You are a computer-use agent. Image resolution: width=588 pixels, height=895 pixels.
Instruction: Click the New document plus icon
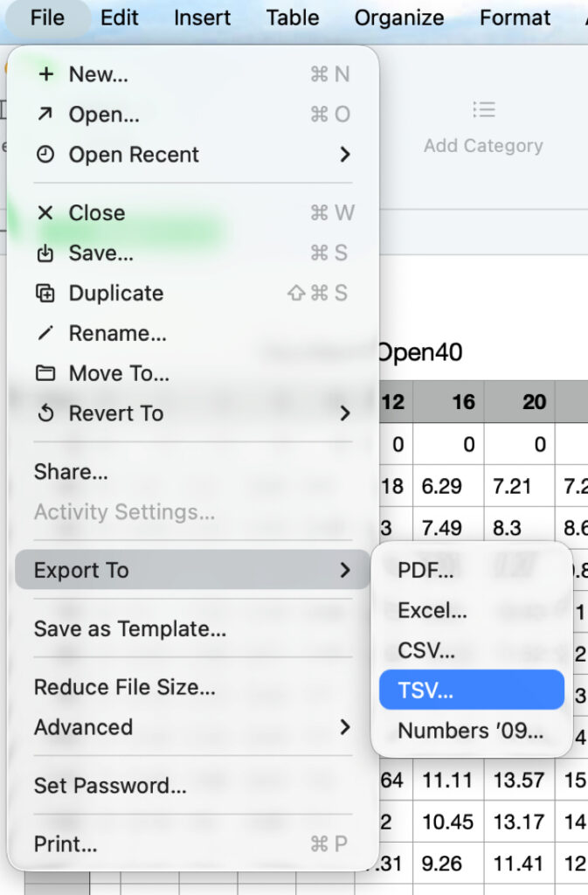coord(45,75)
